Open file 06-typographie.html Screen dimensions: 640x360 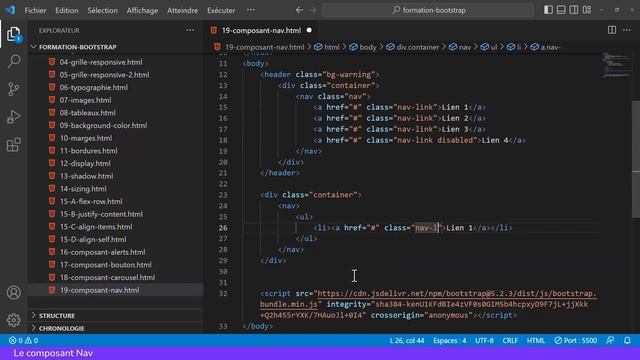93,87
